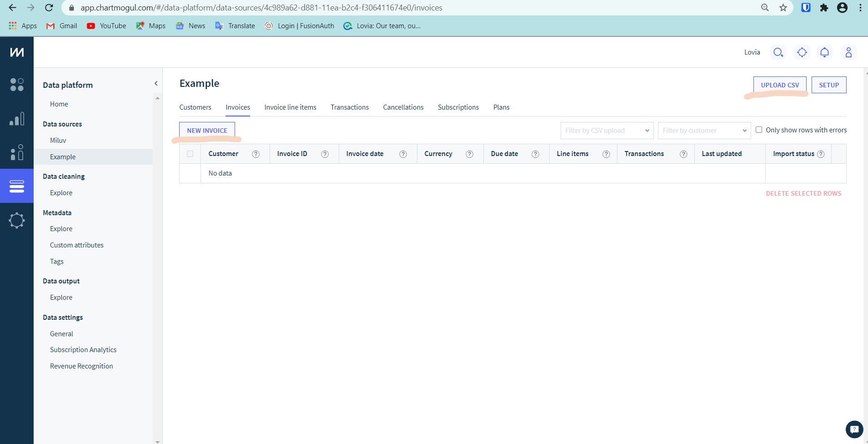Open the gear settings icon in the sidebar

(x=17, y=221)
